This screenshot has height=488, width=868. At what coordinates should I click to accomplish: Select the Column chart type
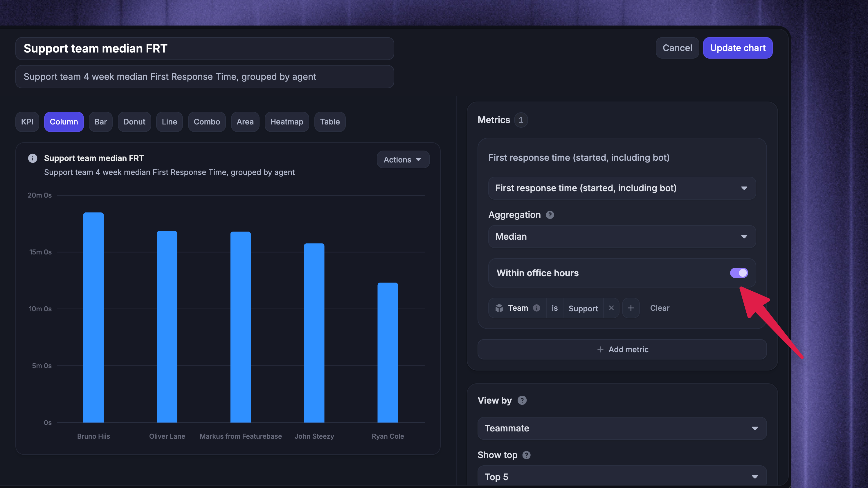click(64, 122)
